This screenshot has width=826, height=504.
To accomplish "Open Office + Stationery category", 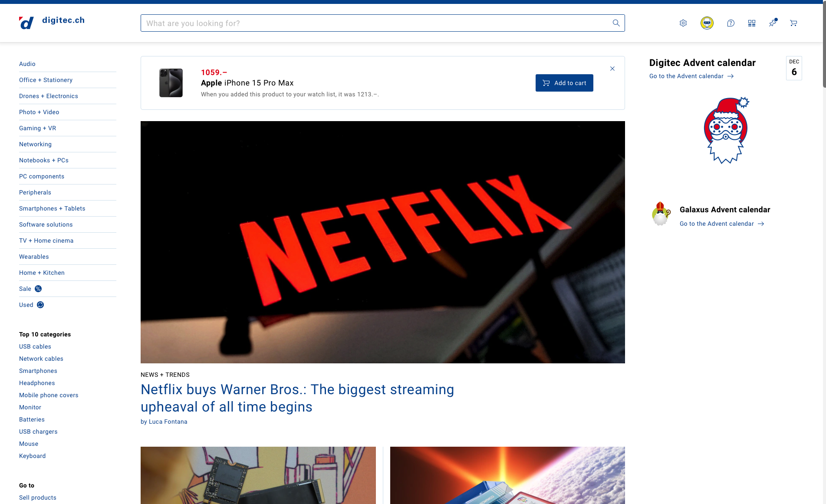I will (46, 80).
